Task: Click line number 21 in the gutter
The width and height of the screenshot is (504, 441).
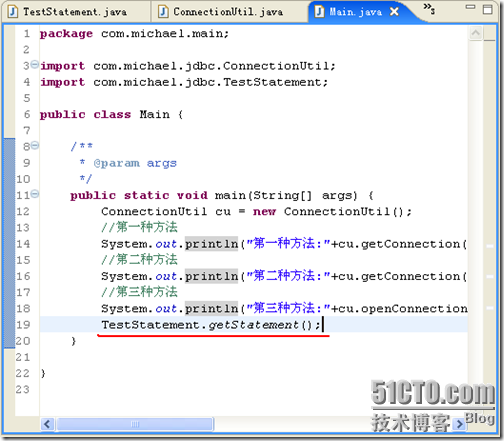Action: [23, 357]
